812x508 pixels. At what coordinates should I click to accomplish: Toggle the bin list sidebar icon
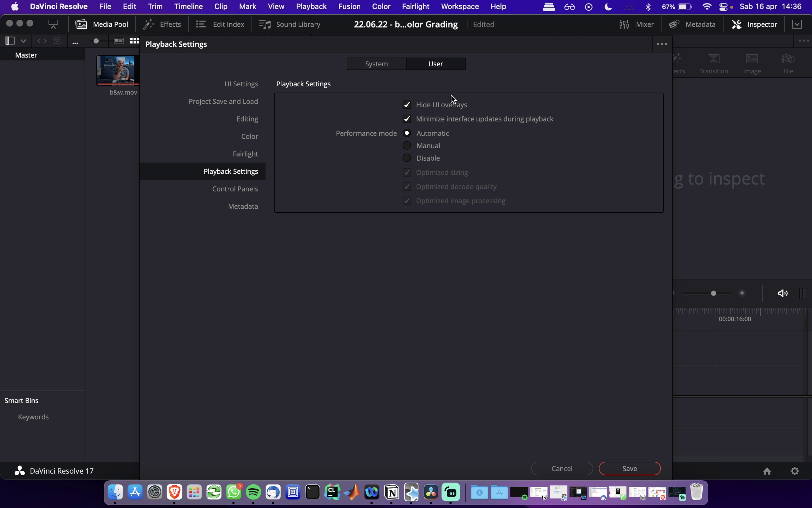click(x=10, y=41)
